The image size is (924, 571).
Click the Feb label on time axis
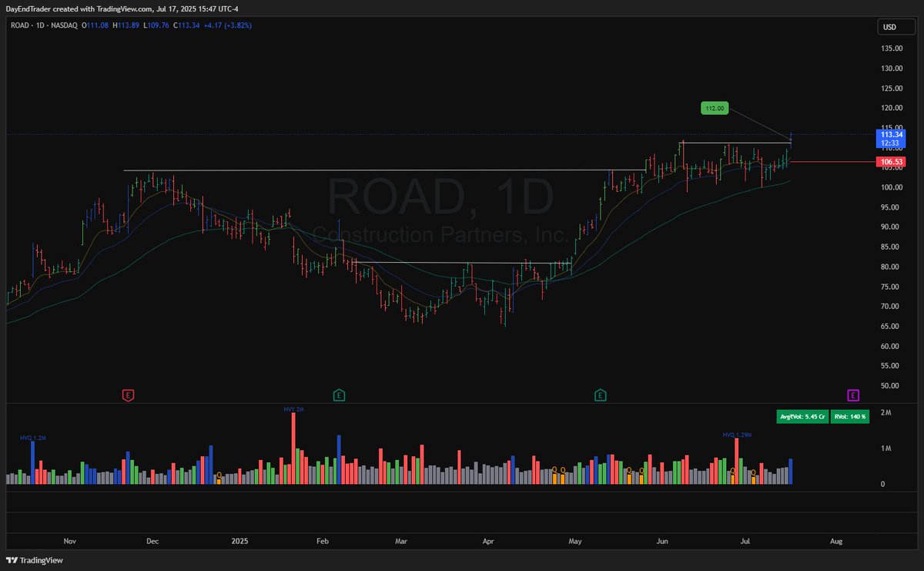[323, 542]
